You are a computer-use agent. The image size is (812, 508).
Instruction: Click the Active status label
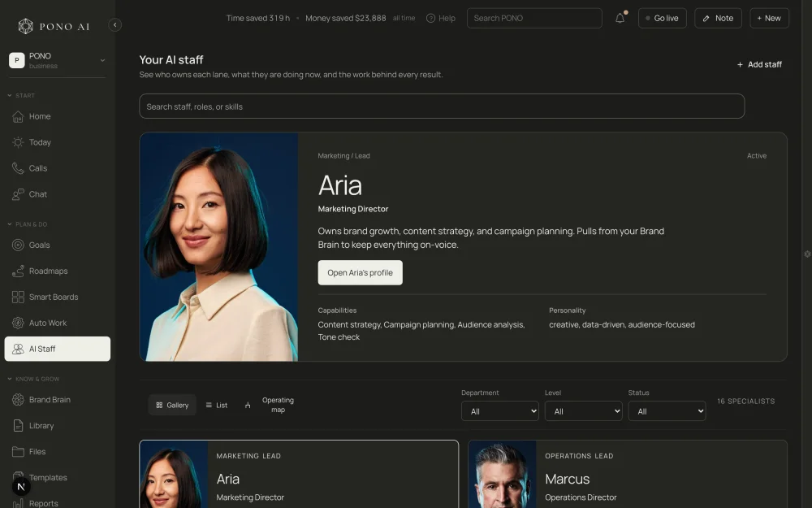757,155
